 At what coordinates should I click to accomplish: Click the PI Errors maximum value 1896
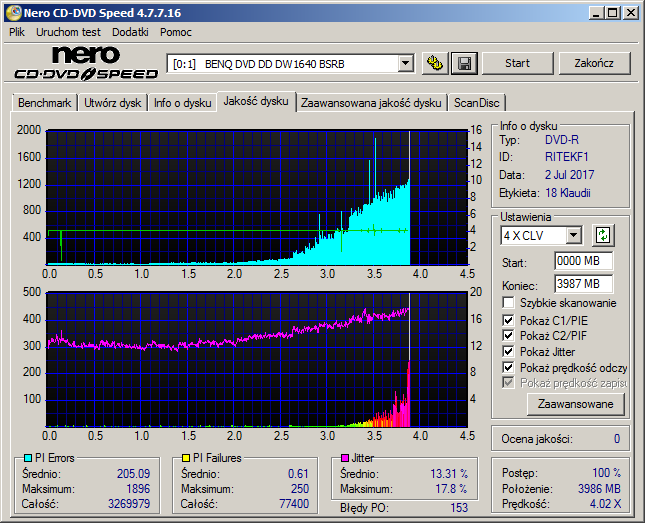click(138, 488)
